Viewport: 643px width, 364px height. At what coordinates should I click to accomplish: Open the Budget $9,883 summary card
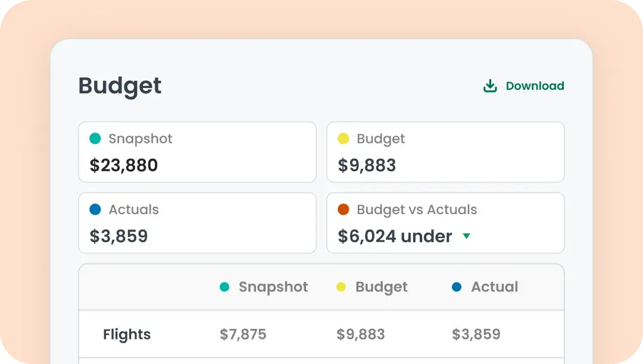pos(445,152)
